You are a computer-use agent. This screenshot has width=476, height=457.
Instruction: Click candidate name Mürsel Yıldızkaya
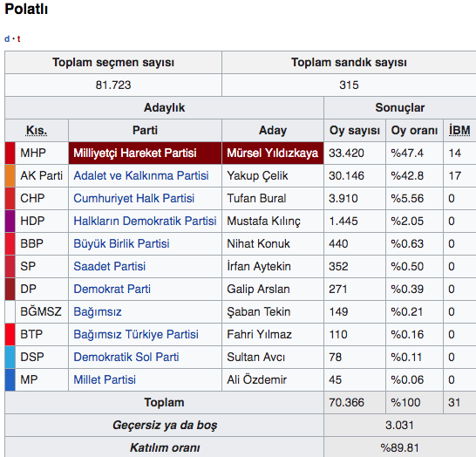[x=273, y=153]
